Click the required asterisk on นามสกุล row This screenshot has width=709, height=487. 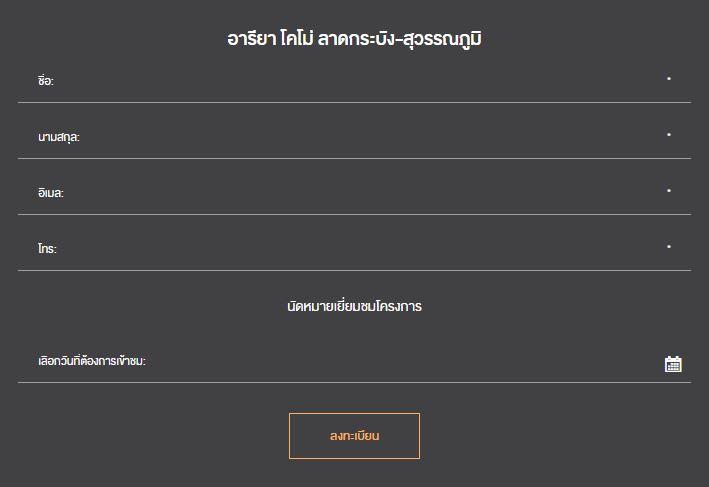[x=669, y=134]
